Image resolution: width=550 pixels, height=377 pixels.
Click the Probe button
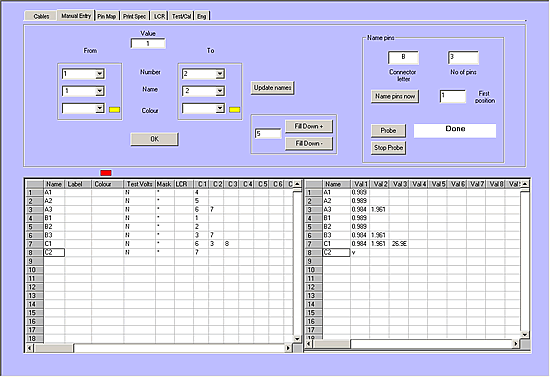388,130
